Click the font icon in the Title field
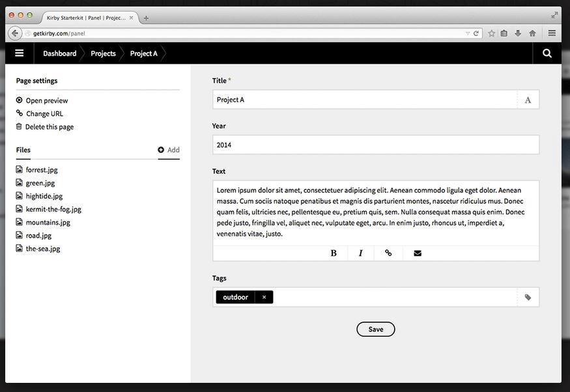The height and width of the screenshot is (392, 570). (528, 100)
